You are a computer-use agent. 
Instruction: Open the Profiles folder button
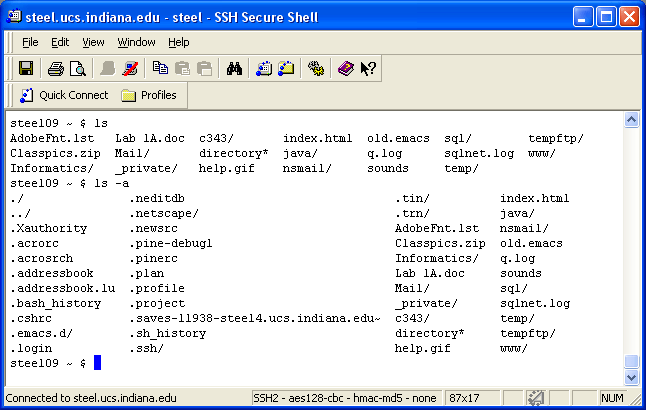(x=149, y=95)
